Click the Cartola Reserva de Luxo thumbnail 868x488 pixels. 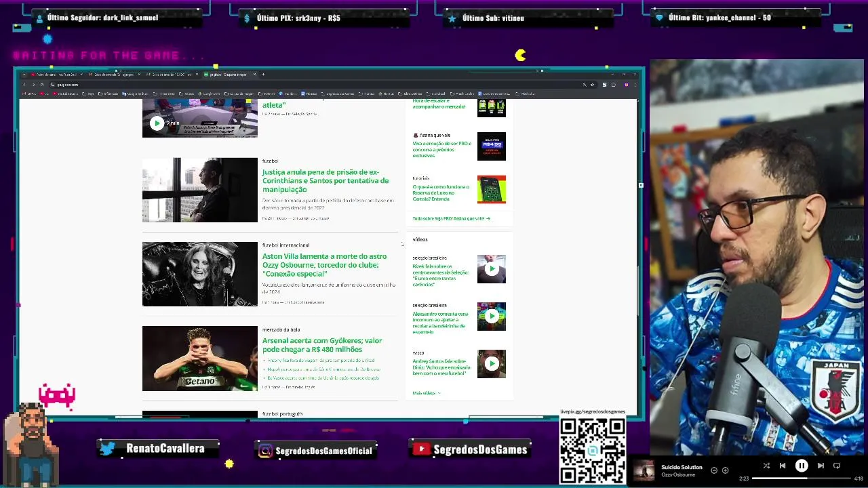coord(492,190)
